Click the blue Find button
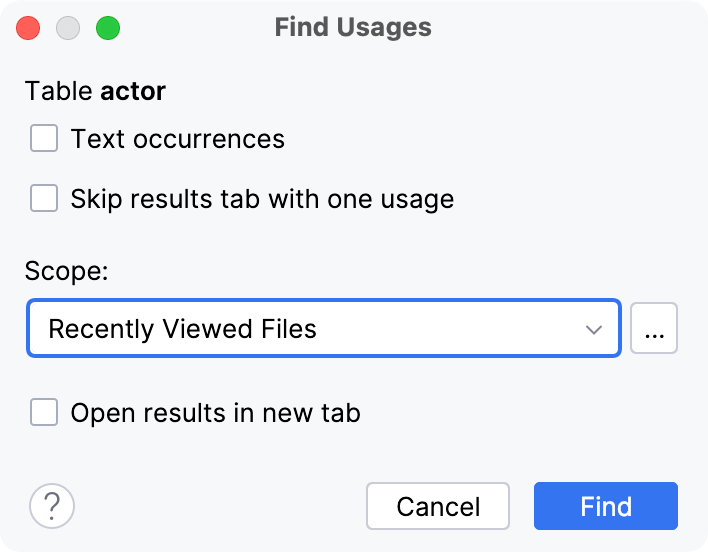The height and width of the screenshot is (552, 708). (605, 506)
